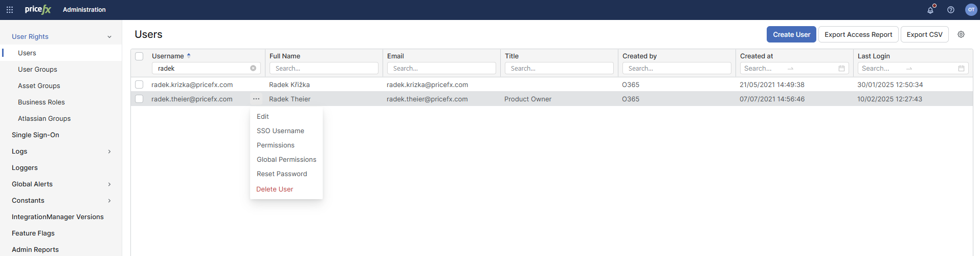Open the help question mark icon
This screenshot has width=980, height=256.
[x=951, y=10]
